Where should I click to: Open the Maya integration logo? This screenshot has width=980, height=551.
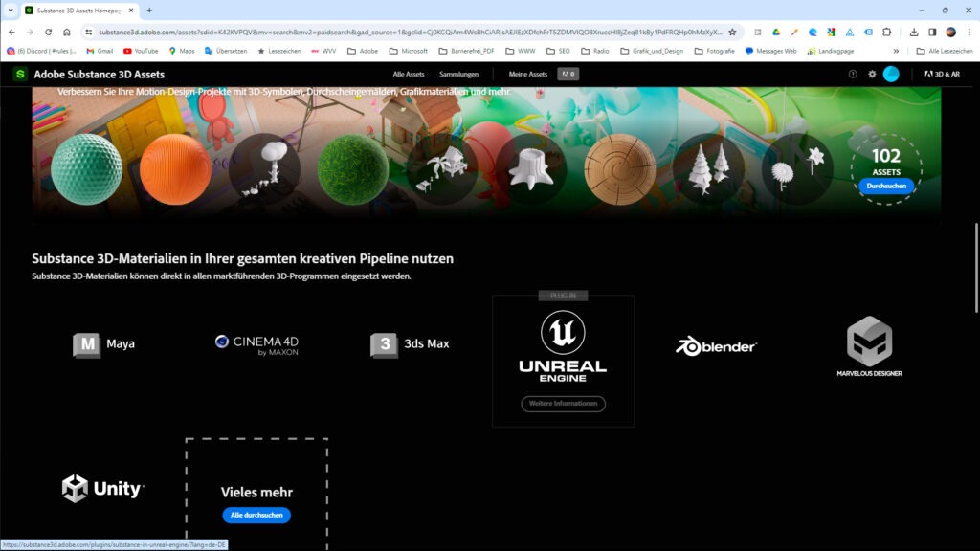coord(103,344)
